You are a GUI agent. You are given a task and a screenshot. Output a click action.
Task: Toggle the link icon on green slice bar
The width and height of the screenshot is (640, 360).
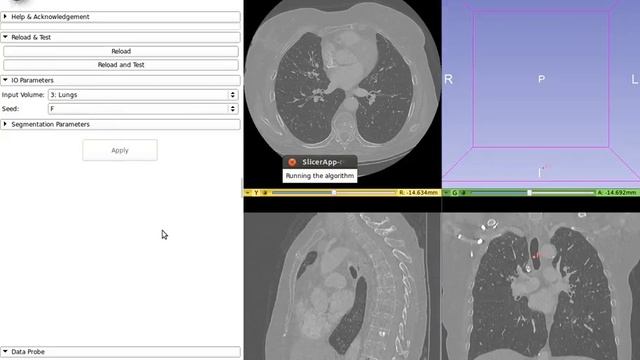[x=463, y=192]
